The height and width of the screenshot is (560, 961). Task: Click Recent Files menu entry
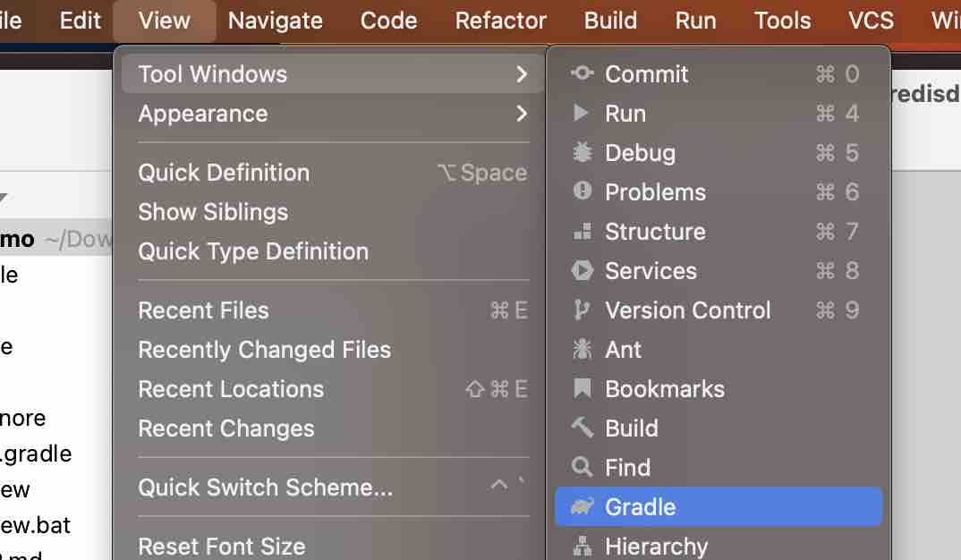203,310
